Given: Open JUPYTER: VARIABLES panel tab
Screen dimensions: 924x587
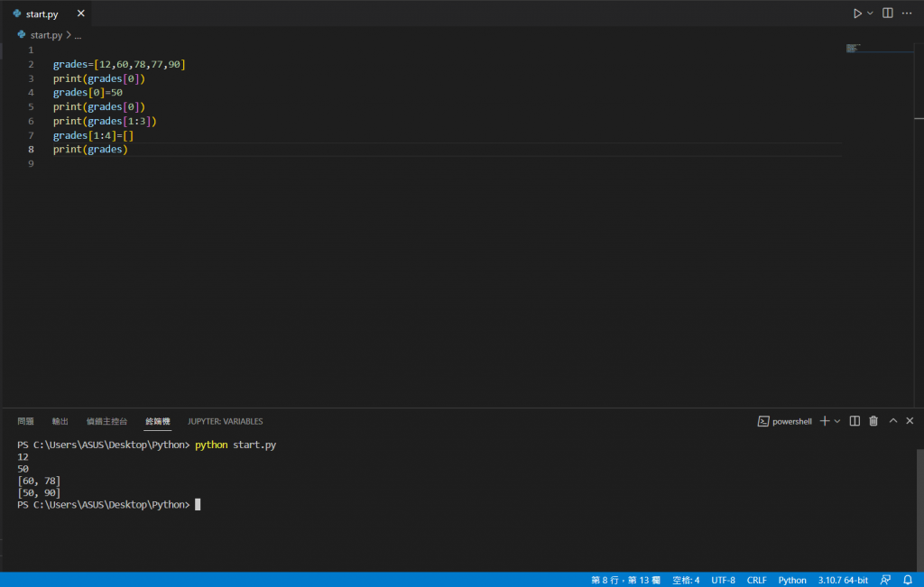Looking at the screenshot, I should pyautogui.click(x=225, y=422).
